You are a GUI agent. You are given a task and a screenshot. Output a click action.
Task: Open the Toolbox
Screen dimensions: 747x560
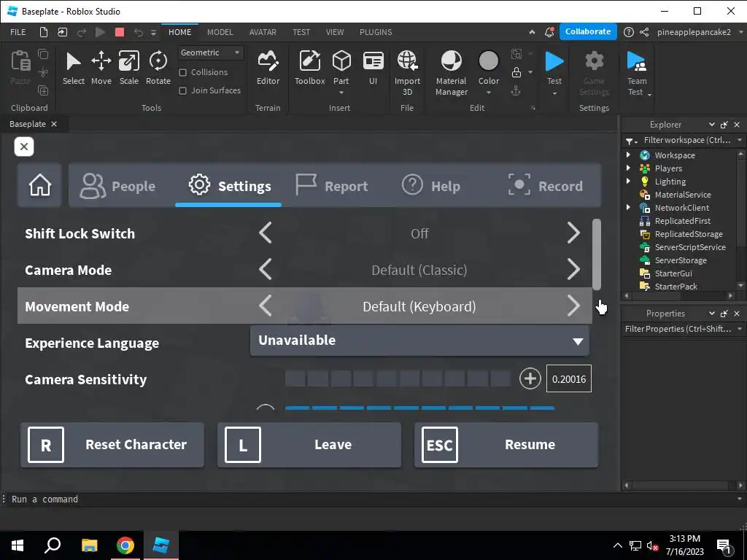pos(309,68)
